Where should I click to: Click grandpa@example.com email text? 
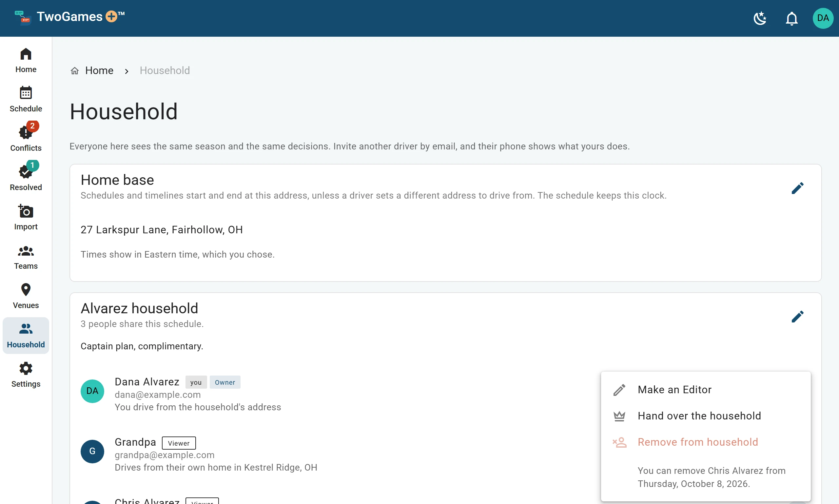[x=165, y=455]
